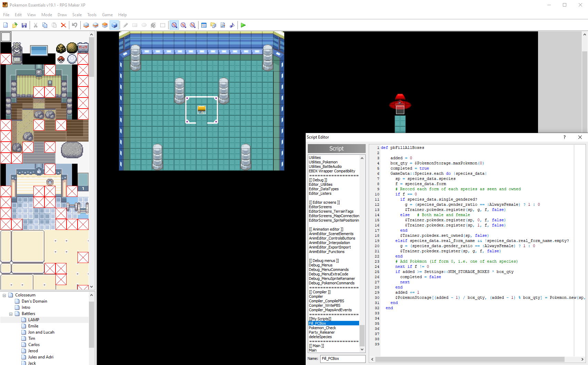Viewport: 588px width, 365px height.
Task: Click the Open Project folder icon
Action: (15, 25)
